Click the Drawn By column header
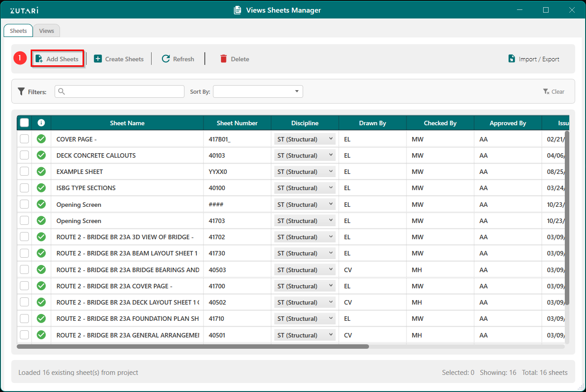586x392 pixels. [x=372, y=123]
